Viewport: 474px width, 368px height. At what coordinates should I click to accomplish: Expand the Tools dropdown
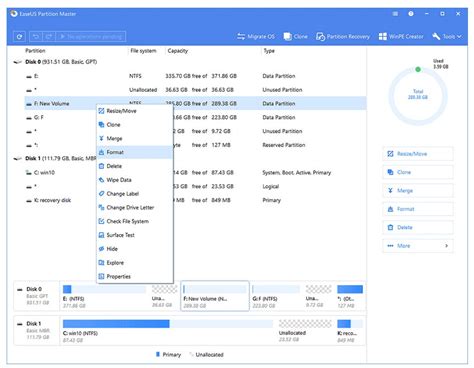pyautogui.click(x=447, y=36)
